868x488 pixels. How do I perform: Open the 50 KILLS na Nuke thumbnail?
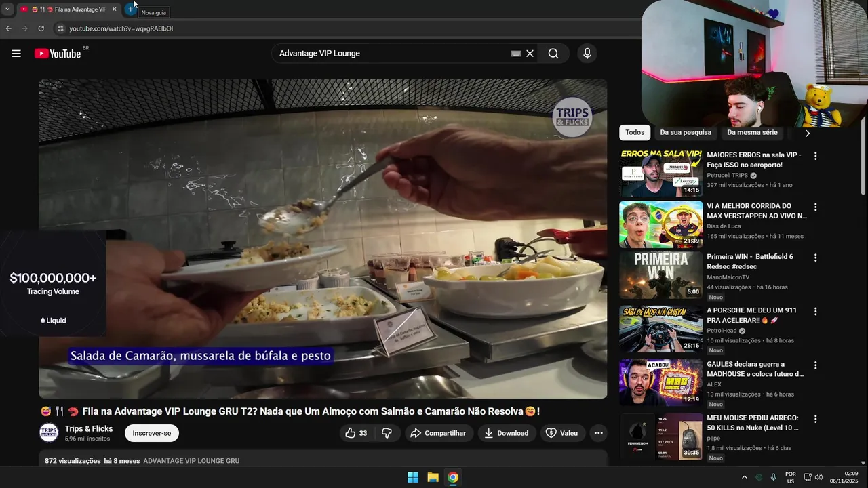point(661,436)
